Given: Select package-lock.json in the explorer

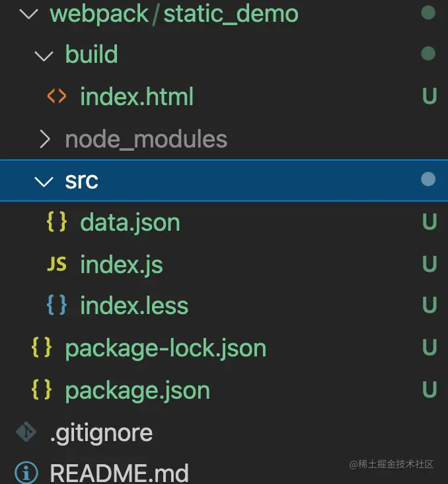Looking at the screenshot, I should pos(165,348).
